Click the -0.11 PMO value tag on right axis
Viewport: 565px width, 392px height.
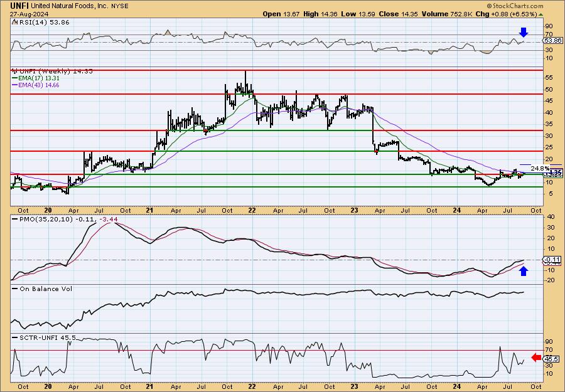tap(552, 260)
